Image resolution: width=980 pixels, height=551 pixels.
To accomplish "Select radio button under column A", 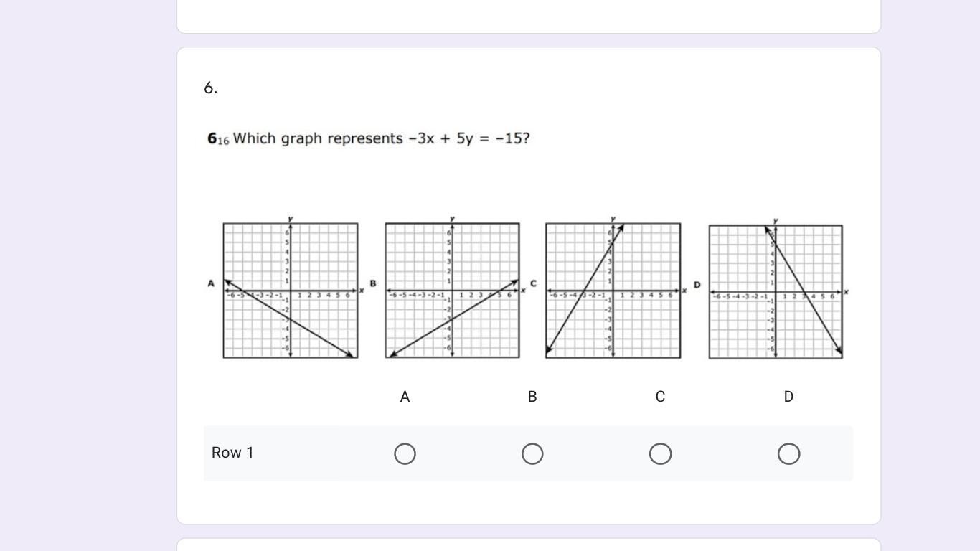I will 405,454.
